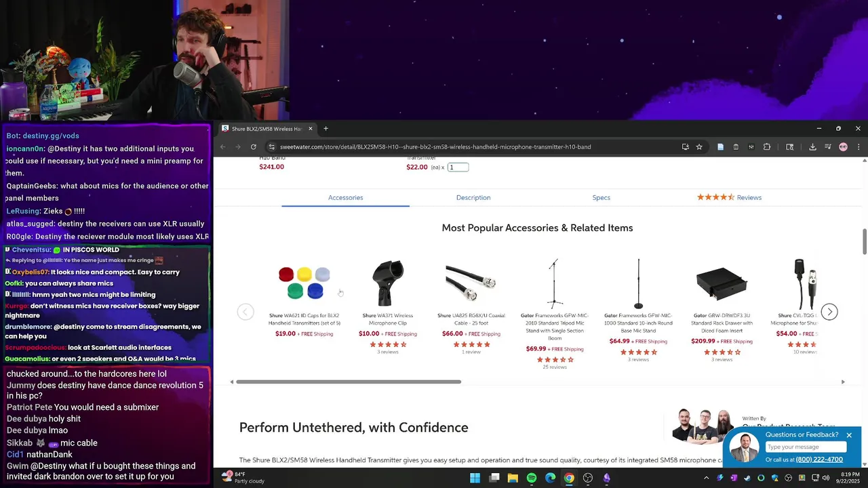Open the Chrome extensions puzzle icon

767,147
